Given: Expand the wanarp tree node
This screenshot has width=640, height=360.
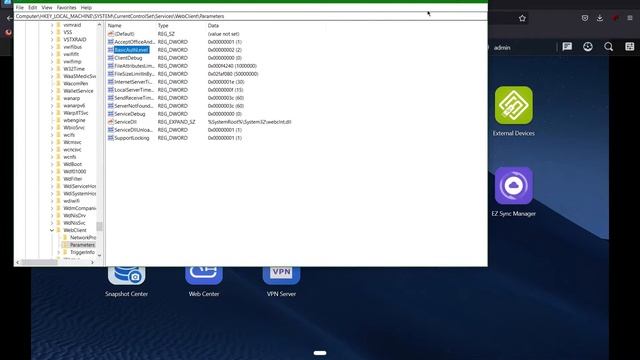Looking at the screenshot, I should (52, 98).
